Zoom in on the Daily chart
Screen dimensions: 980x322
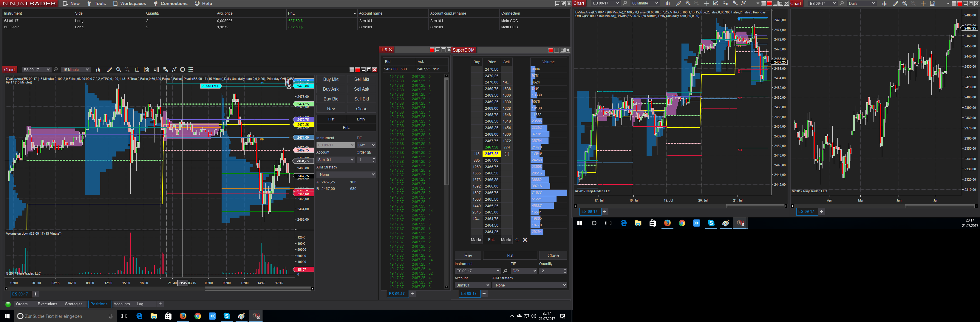tap(905, 3)
